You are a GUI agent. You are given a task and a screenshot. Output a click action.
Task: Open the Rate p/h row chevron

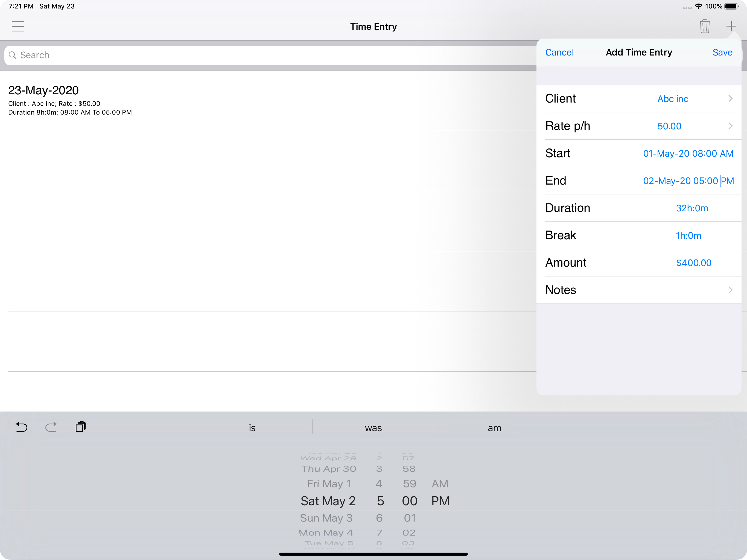(730, 126)
